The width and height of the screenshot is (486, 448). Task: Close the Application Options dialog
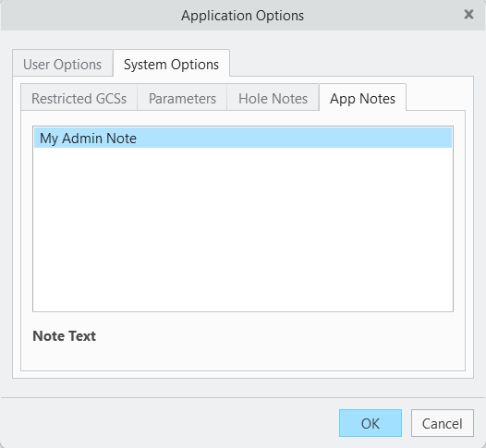(x=468, y=14)
